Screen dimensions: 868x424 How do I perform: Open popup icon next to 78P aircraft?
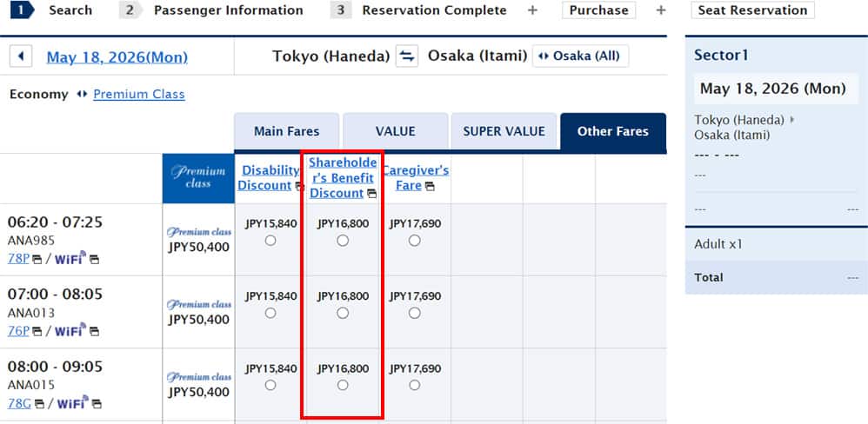(37, 260)
